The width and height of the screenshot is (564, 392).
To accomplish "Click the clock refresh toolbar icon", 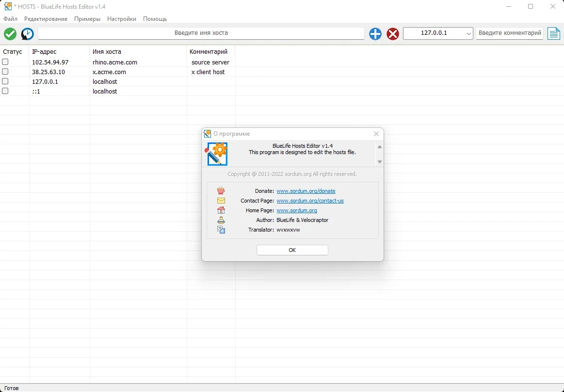I will coord(27,34).
